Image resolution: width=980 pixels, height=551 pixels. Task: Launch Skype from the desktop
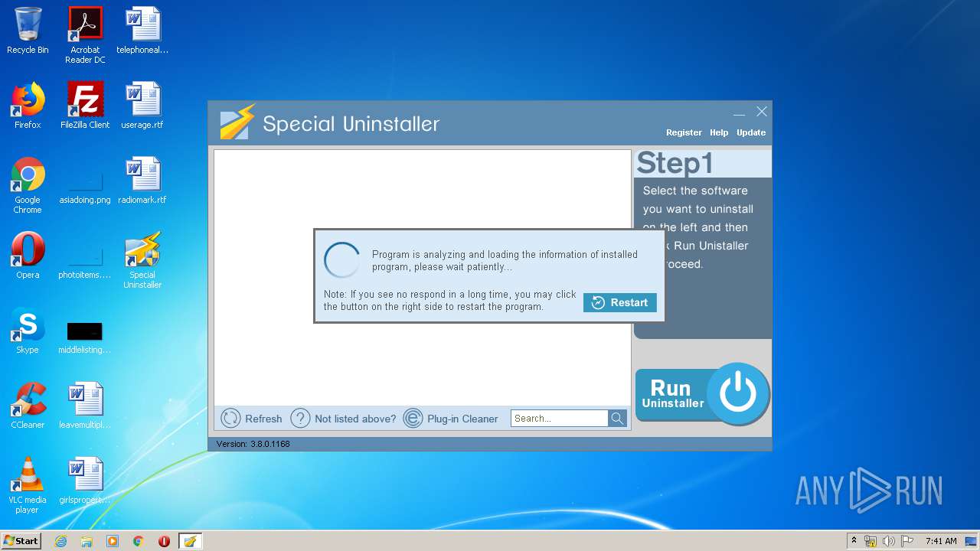point(28,331)
